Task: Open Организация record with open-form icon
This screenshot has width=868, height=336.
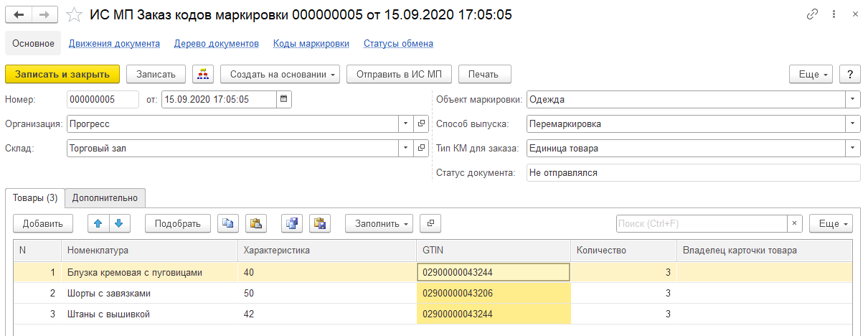Action: click(422, 123)
